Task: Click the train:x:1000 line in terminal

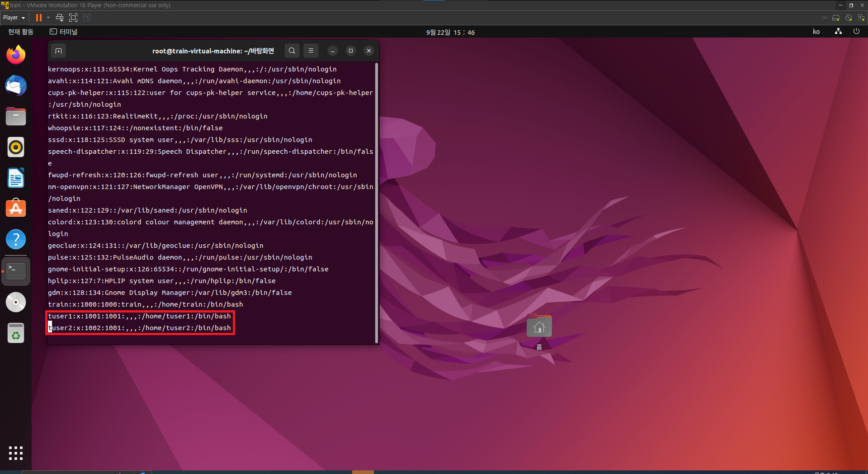Action: point(146,304)
